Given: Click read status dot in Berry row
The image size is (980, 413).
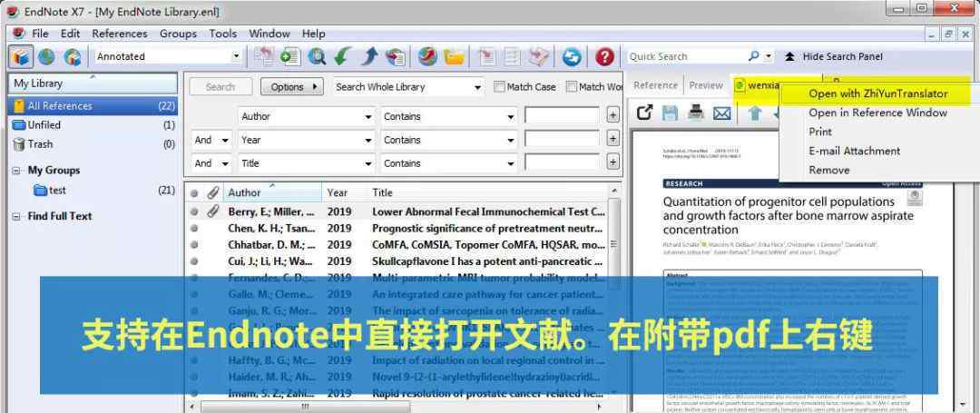Looking at the screenshot, I should (194, 212).
